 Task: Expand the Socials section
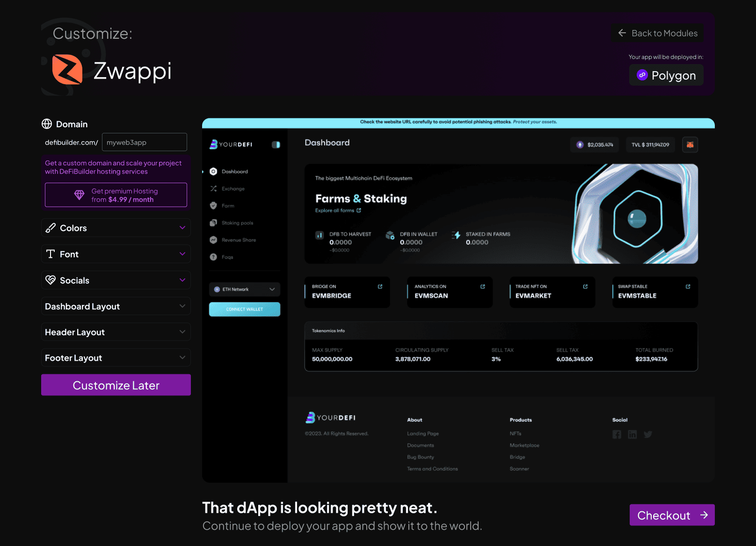click(x=116, y=280)
